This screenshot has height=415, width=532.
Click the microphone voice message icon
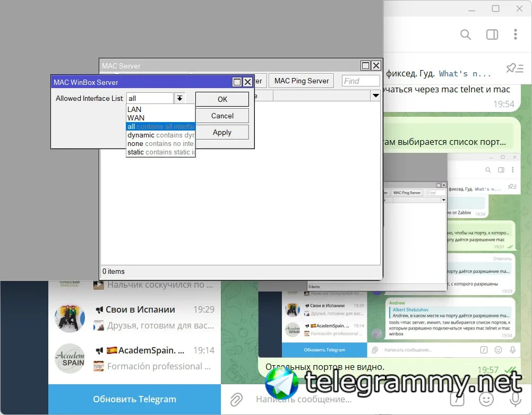[x=516, y=400]
